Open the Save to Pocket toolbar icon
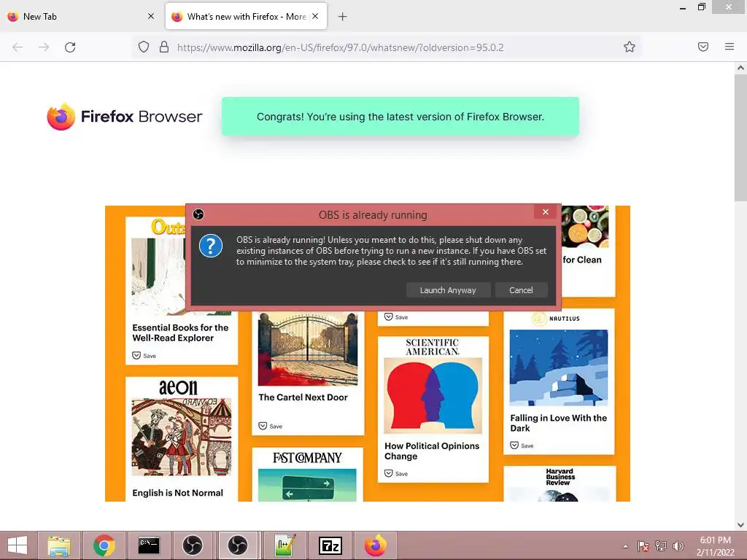The width and height of the screenshot is (747, 560). tap(703, 47)
